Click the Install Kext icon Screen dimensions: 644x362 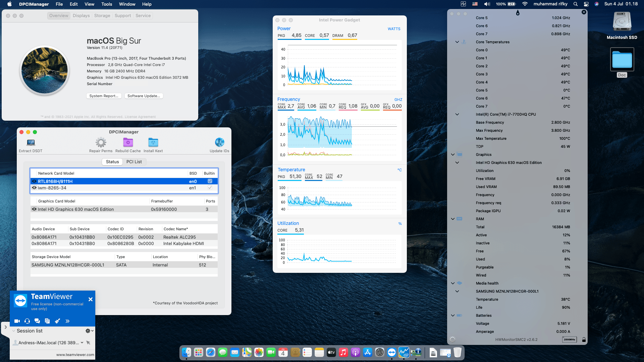(x=153, y=142)
